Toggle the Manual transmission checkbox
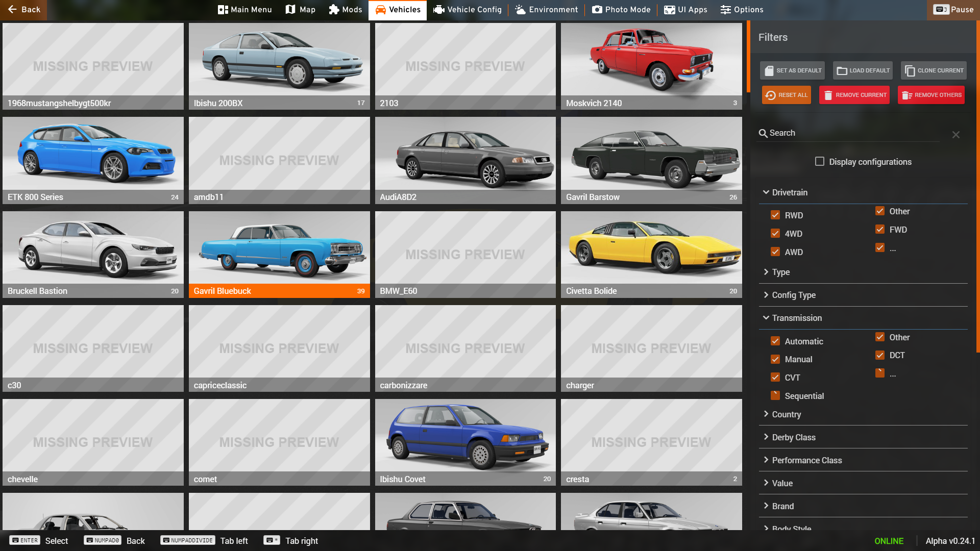This screenshot has height=551, width=980. coord(775,359)
